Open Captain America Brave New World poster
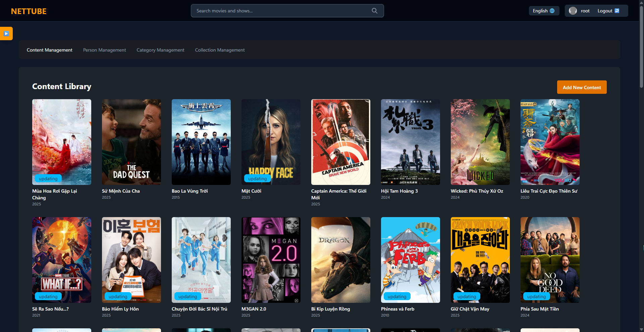 click(x=341, y=142)
